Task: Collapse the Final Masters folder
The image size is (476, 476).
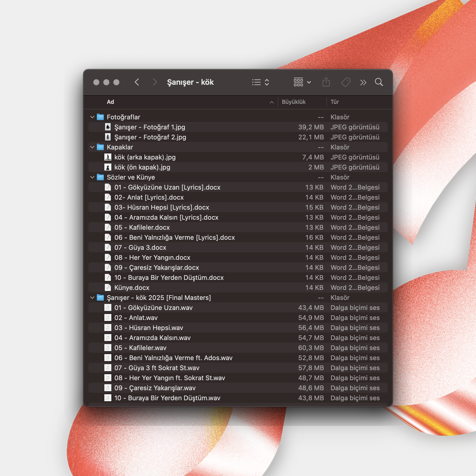Action: pos(92,298)
